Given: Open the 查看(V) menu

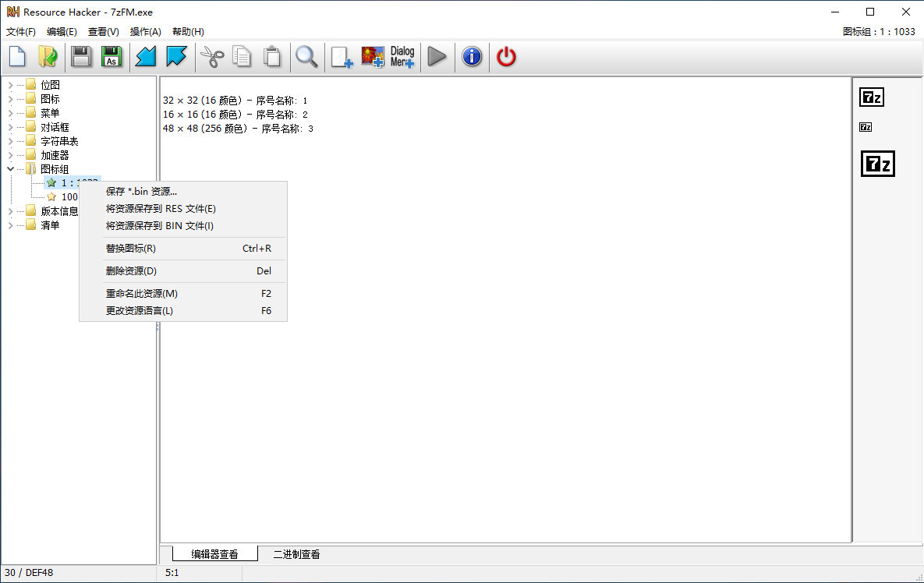Looking at the screenshot, I should pos(103,32).
